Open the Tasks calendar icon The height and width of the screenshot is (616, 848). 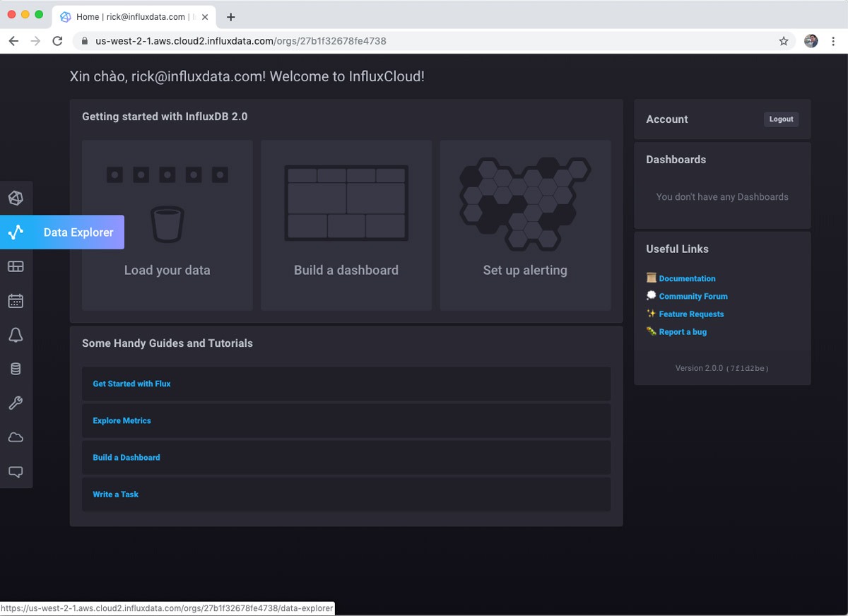[x=16, y=300]
